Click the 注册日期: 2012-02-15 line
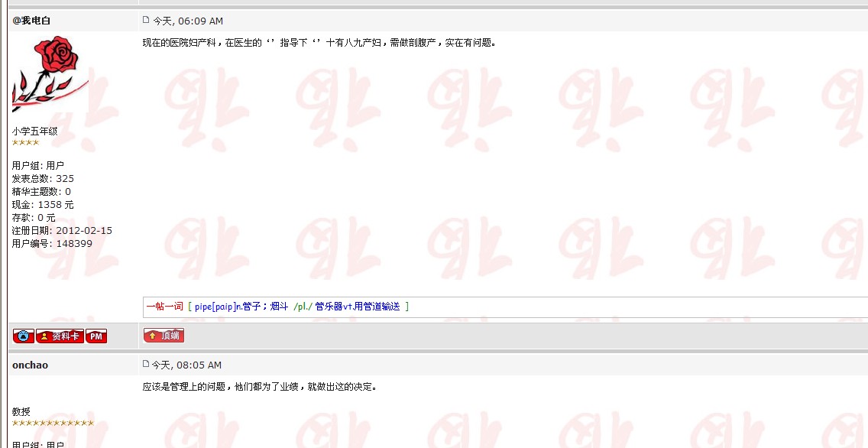Screen dimensions: 868x448 coord(62,230)
